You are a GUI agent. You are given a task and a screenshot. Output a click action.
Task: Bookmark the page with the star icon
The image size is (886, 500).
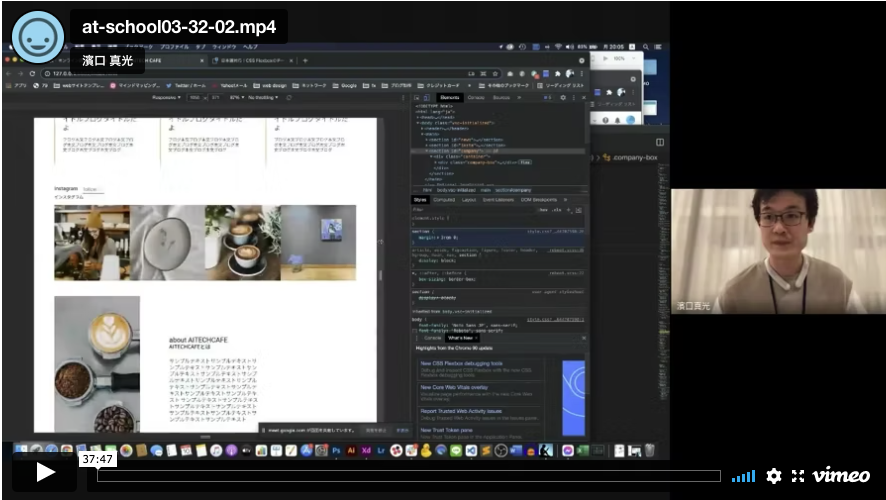[x=495, y=73]
